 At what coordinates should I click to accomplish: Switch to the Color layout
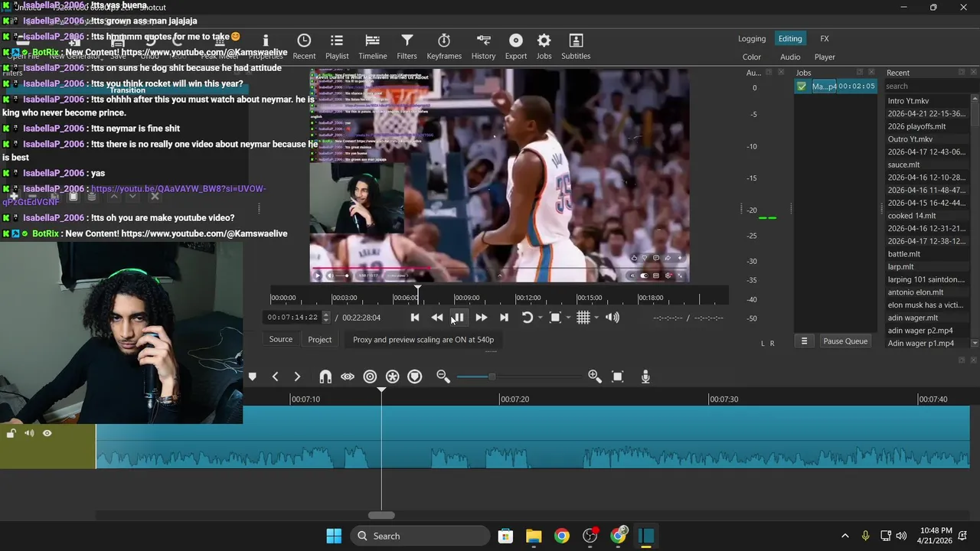[x=752, y=57]
